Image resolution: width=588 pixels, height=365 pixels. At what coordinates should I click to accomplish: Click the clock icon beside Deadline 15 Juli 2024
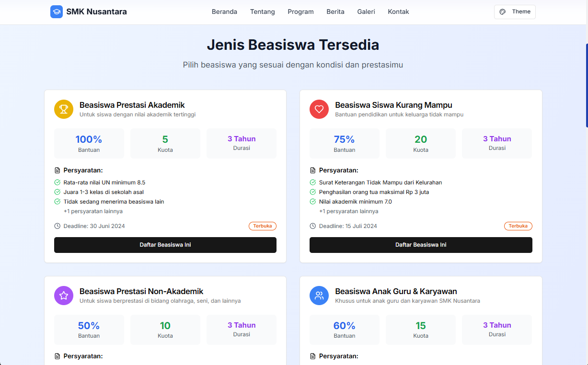313,226
